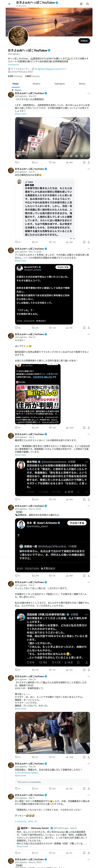Expand Show more on the pinned post

coord(20,114)
